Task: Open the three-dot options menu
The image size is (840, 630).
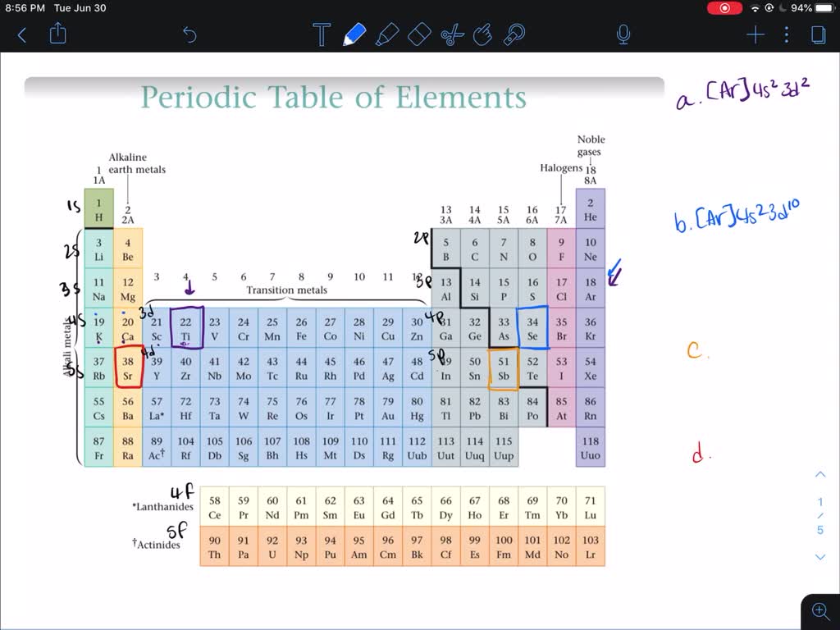Action: click(786, 34)
